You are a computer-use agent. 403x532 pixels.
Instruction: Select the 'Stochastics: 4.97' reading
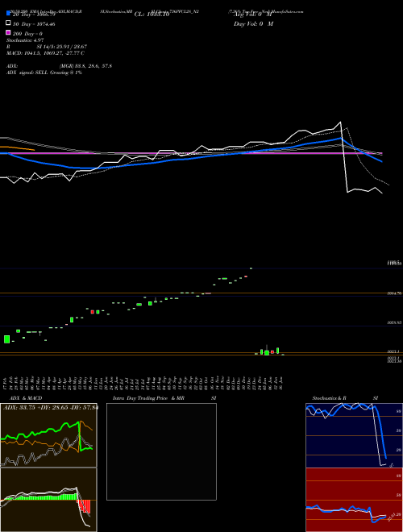[25, 40]
